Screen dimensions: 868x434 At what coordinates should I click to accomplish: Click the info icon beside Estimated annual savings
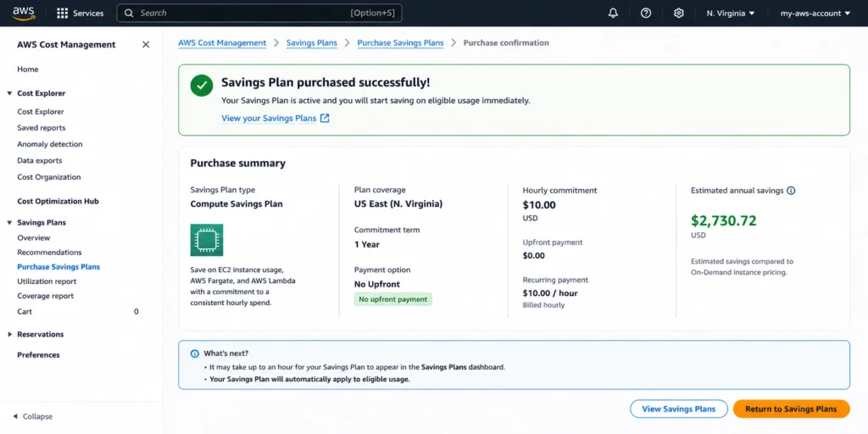click(x=791, y=191)
